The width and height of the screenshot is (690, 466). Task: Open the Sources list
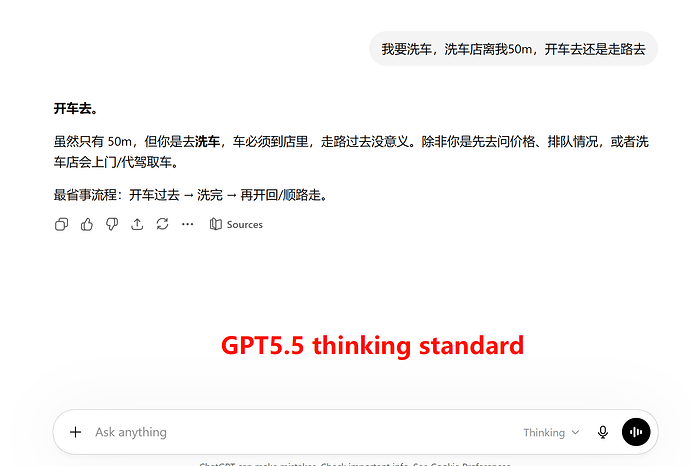[236, 224]
